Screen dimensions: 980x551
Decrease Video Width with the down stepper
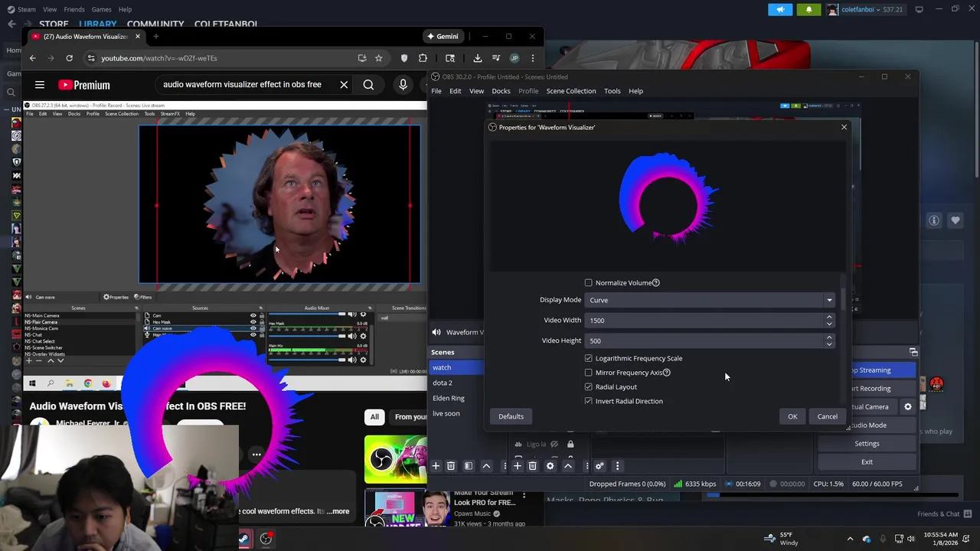coord(829,324)
